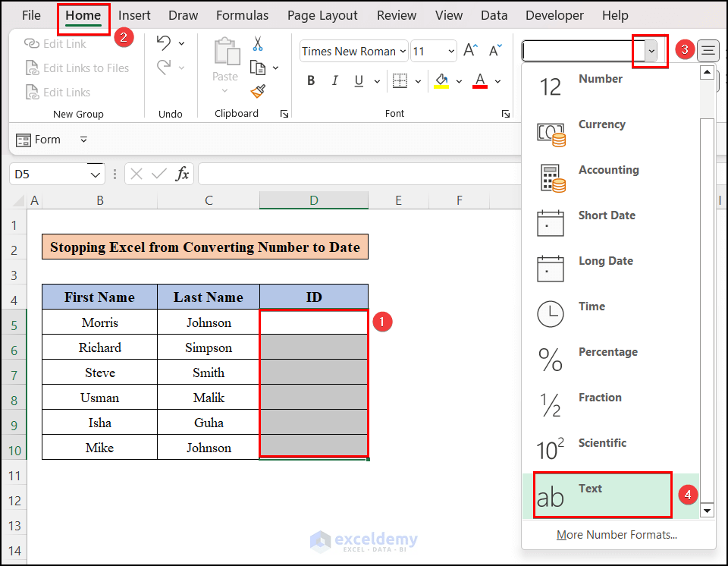
Task: Open the Clipboard dialog launcher icon
Action: (x=284, y=112)
